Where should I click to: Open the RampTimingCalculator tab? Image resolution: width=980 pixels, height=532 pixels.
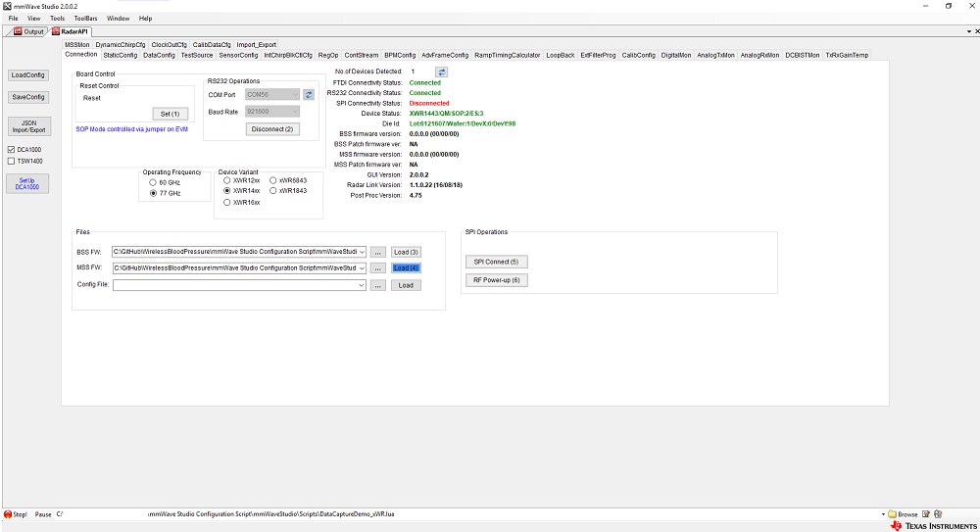point(507,55)
